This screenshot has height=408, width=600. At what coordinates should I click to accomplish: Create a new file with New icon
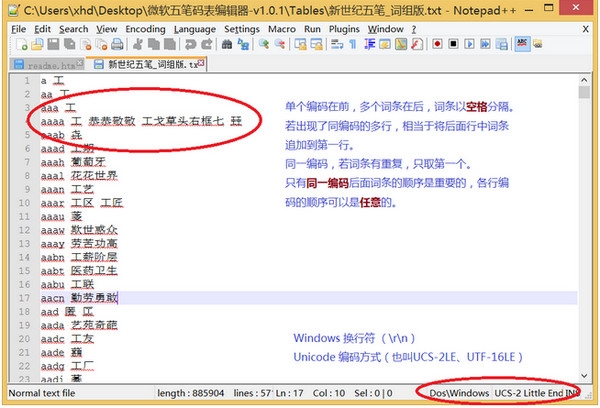[x=22, y=44]
